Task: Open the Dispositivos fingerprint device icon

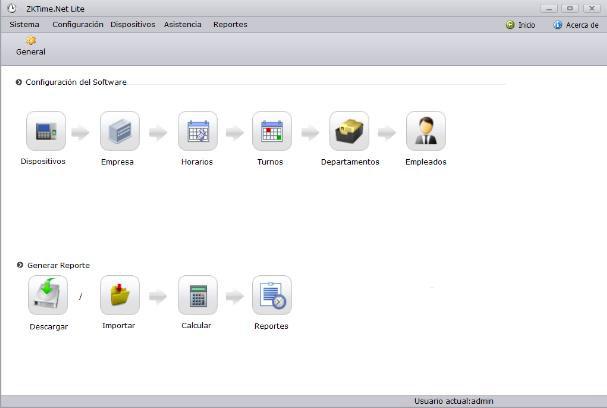Action: click(46, 131)
